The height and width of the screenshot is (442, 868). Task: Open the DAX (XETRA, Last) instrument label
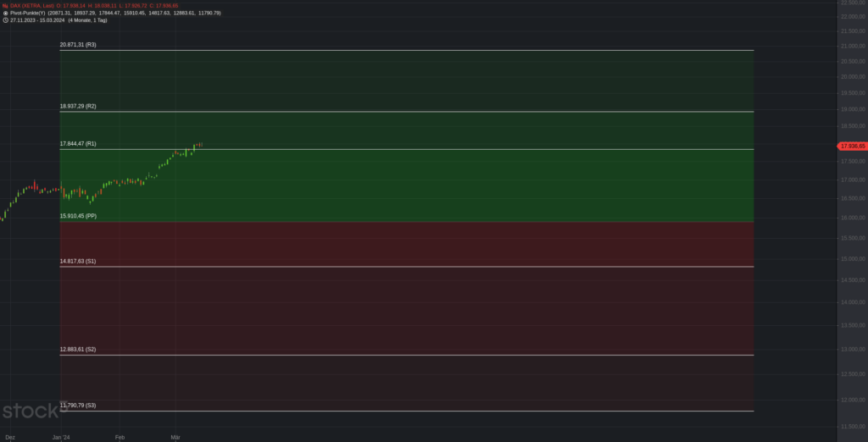pyautogui.click(x=32, y=6)
